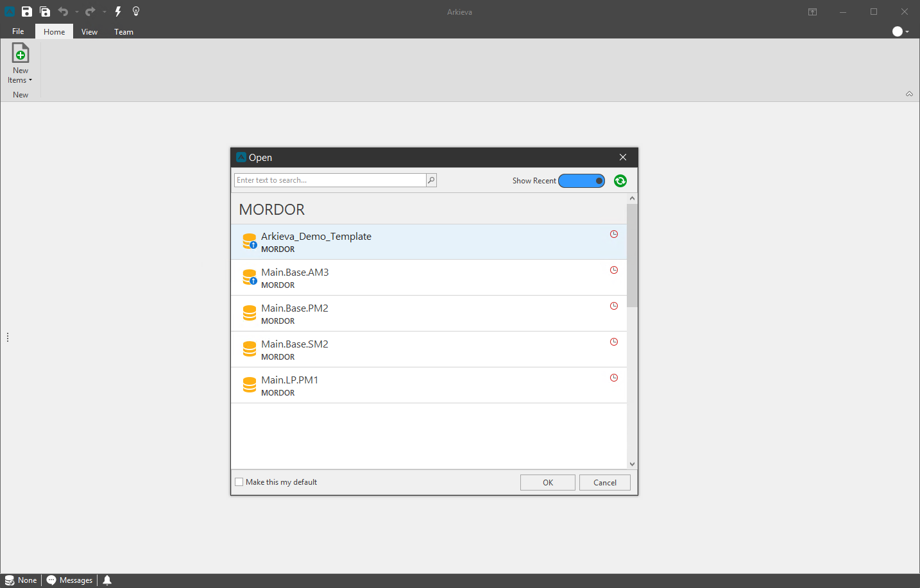Click the Arkieva app icon in title bar

[x=10, y=12]
